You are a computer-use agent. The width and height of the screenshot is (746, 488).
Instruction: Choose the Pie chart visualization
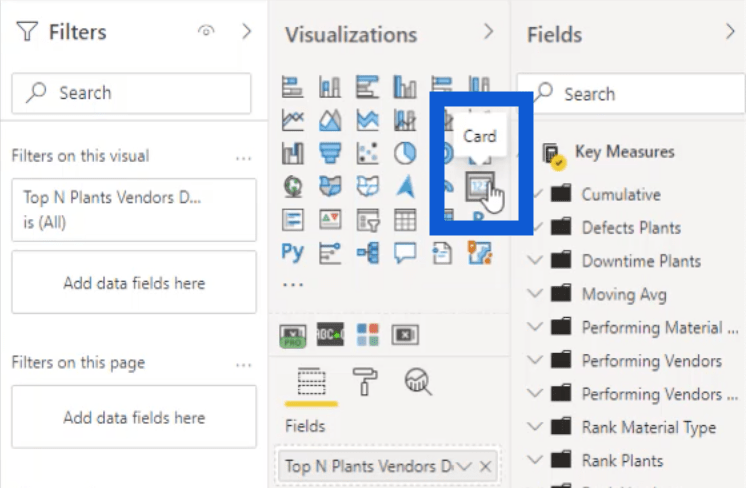coord(405,154)
